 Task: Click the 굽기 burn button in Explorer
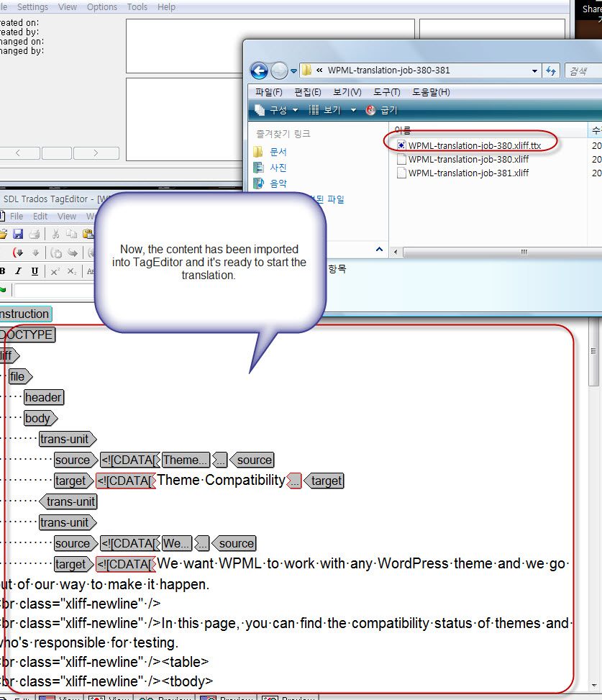pyautogui.click(x=381, y=110)
